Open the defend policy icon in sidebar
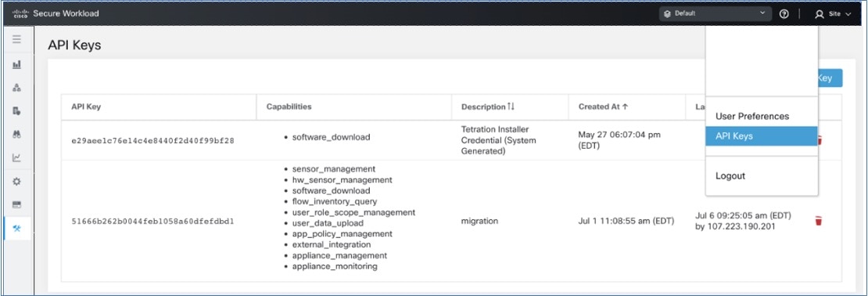 click(16, 111)
